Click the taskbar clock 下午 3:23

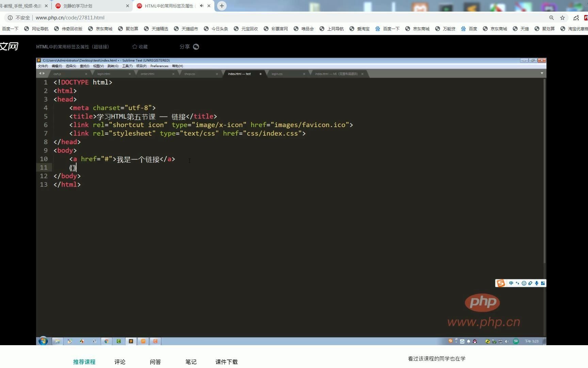point(532,341)
